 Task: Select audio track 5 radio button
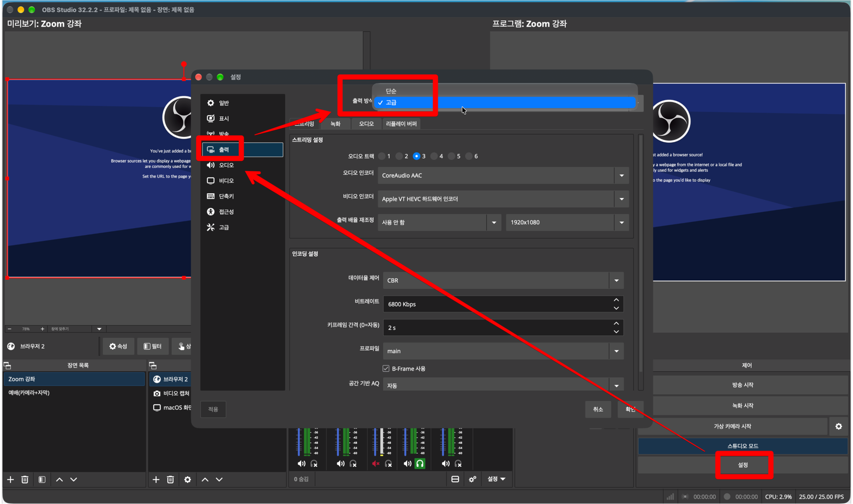point(452,156)
